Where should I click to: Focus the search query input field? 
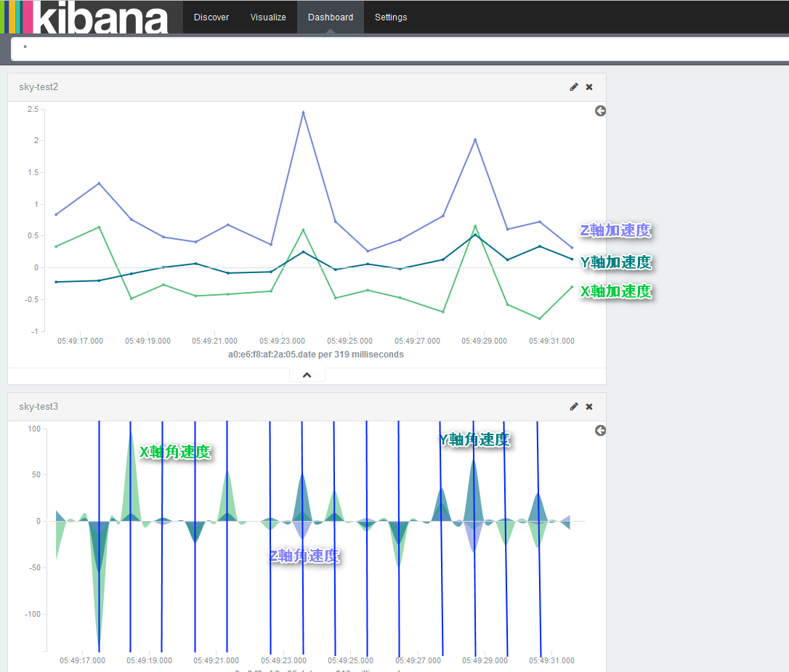pyautogui.click(x=400, y=49)
